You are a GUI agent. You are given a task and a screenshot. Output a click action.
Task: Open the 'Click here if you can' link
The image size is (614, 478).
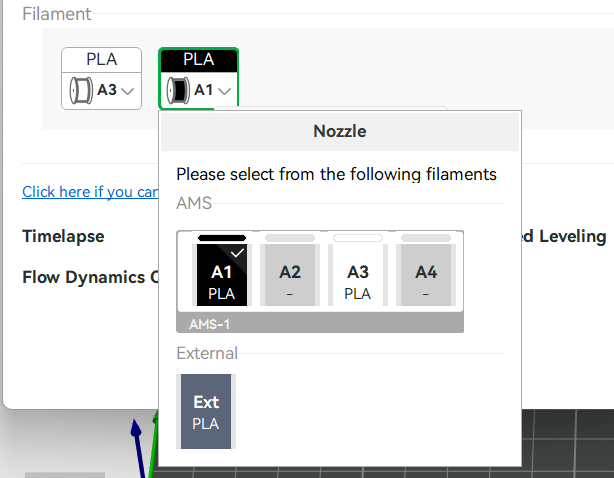(x=90, y=192)
